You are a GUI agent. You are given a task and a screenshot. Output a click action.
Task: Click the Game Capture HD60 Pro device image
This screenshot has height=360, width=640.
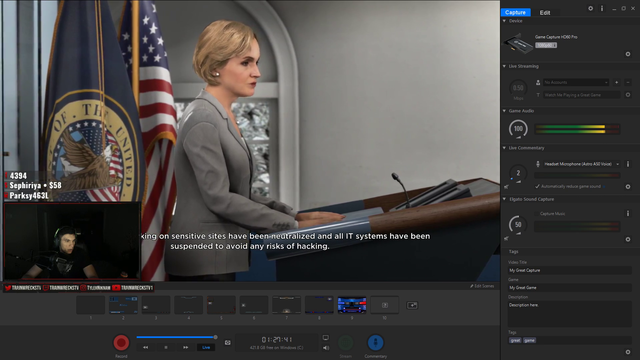pyautogui.click(x=518, y=43)
